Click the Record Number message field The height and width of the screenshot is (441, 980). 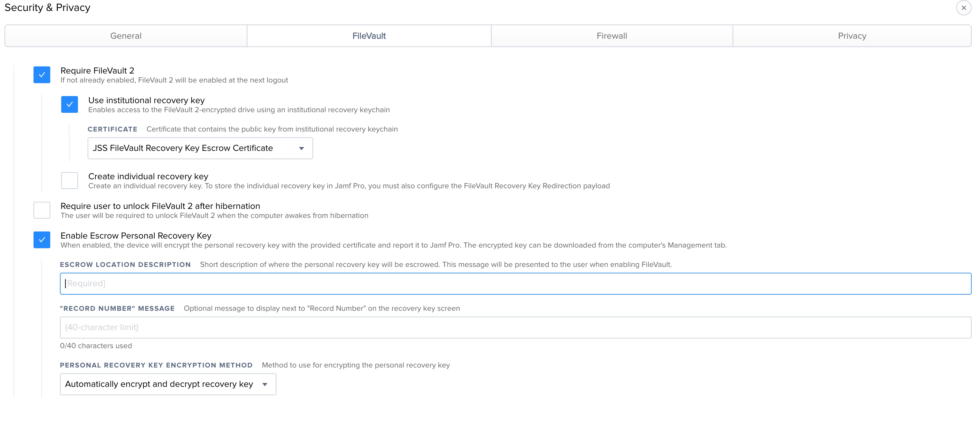pos(515,328)
